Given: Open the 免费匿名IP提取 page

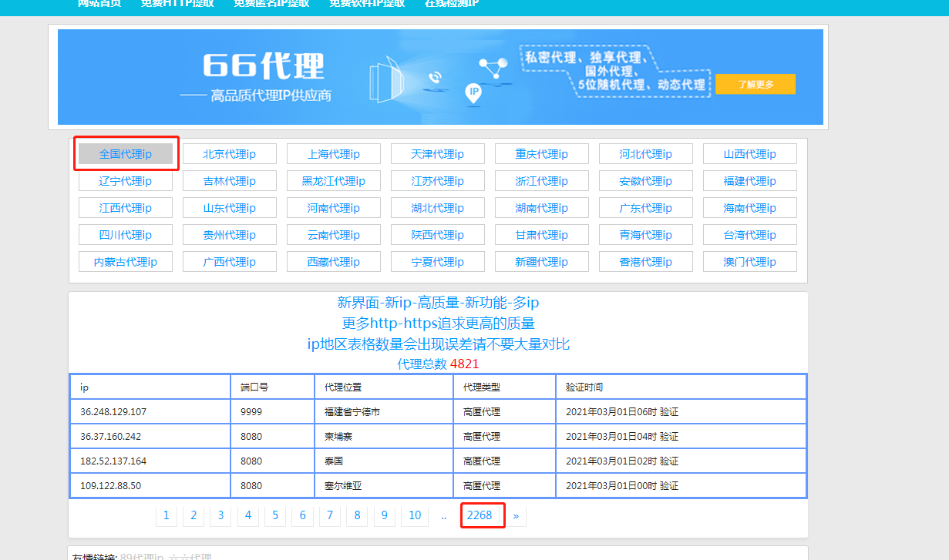Looking at the screenshot, I should pos(270,5).
